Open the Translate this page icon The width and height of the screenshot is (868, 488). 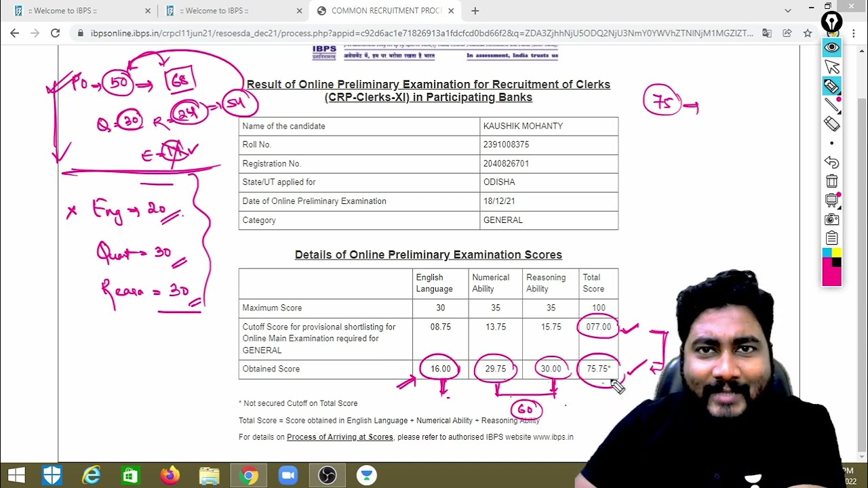pos(767,33)
